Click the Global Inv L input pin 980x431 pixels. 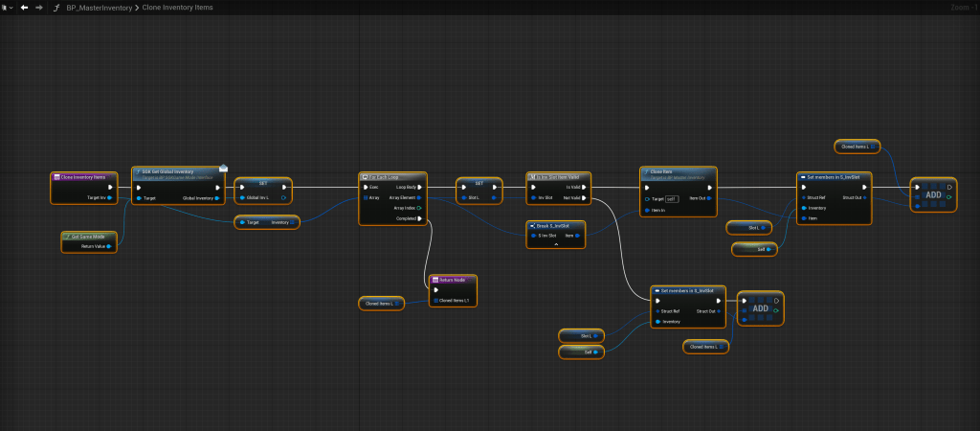tap(242, 198)
